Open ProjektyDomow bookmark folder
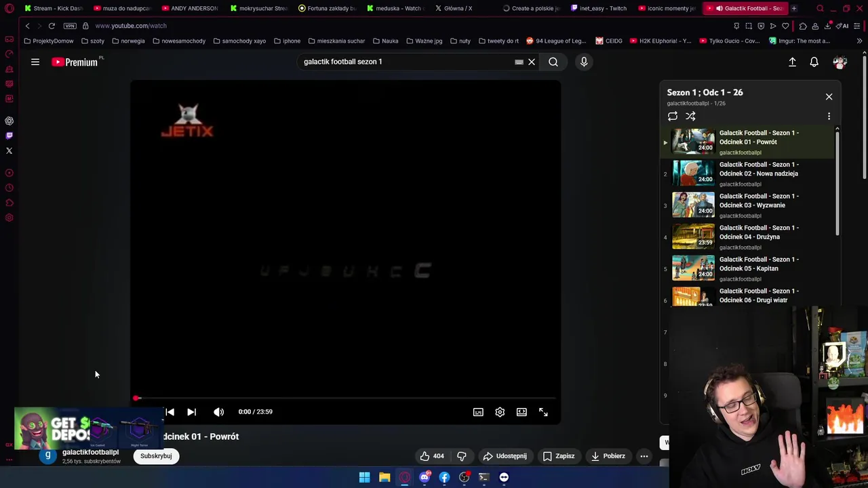 (x=49, y=41)
